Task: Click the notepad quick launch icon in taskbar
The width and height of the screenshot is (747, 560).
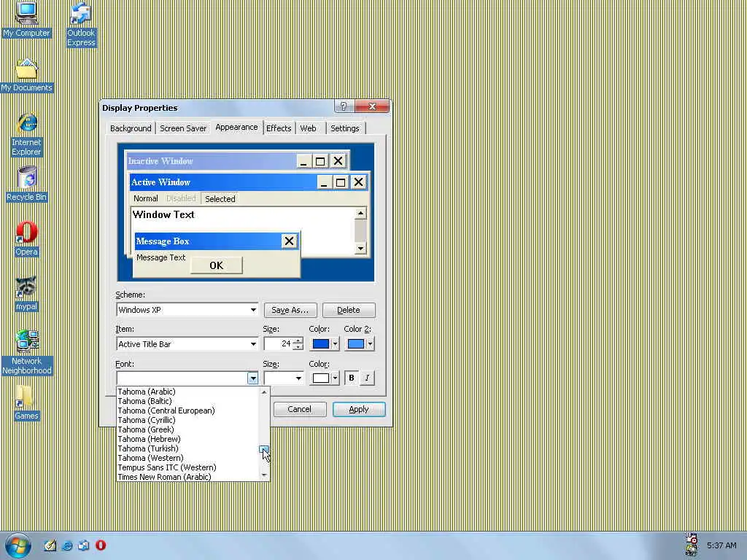Action: [50, 545]
